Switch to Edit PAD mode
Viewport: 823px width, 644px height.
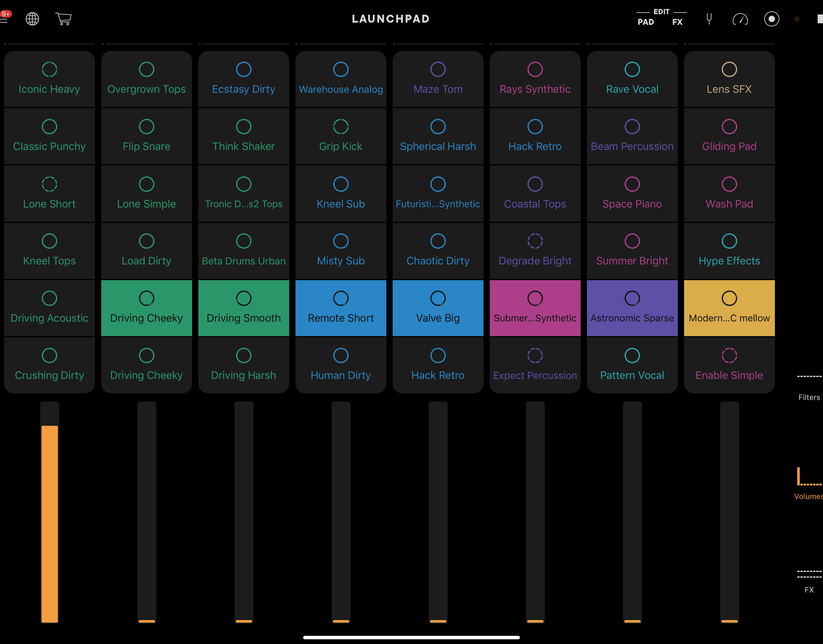tap(645, 22)
